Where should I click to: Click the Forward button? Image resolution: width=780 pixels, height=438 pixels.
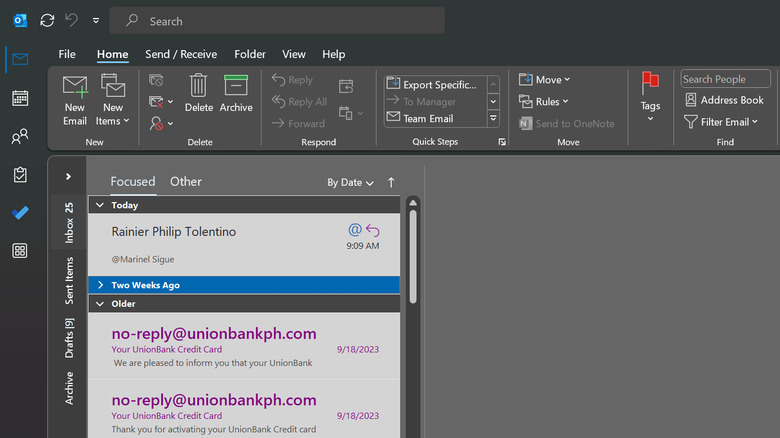(x=298, y=123)
